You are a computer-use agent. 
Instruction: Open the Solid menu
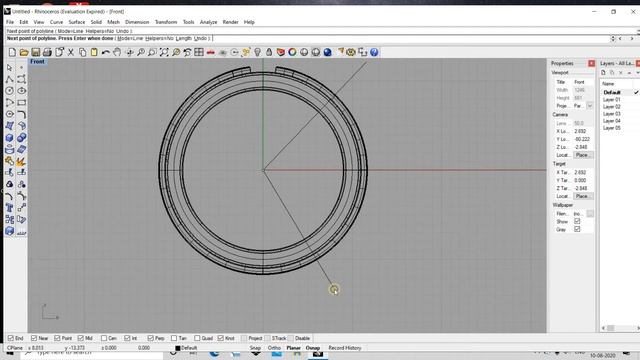[96, 22]
